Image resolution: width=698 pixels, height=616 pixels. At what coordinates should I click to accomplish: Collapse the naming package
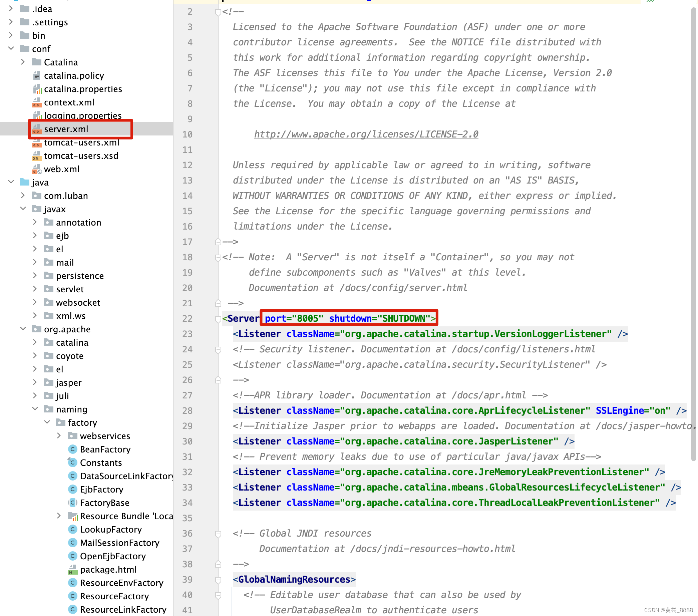(x=35, y=409)
